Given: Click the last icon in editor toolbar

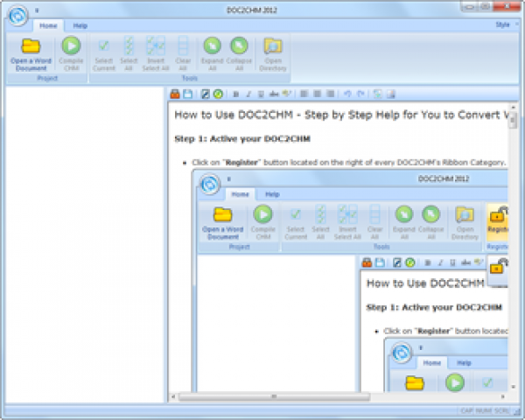Looking at the screenshot, I should tap(391, 94).
